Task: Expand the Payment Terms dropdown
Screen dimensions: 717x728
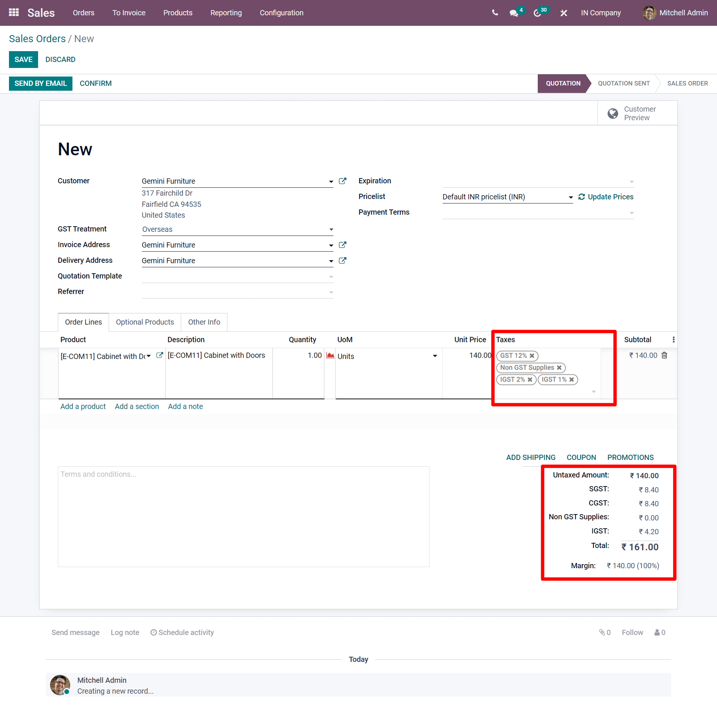Action: (x=631, y=211)
